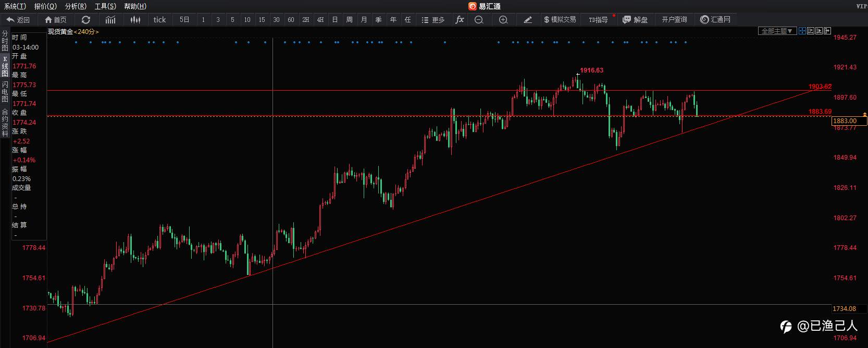The image size is (868, 348).
Task: Open the 报价(Q) menu
Action: 45,6
